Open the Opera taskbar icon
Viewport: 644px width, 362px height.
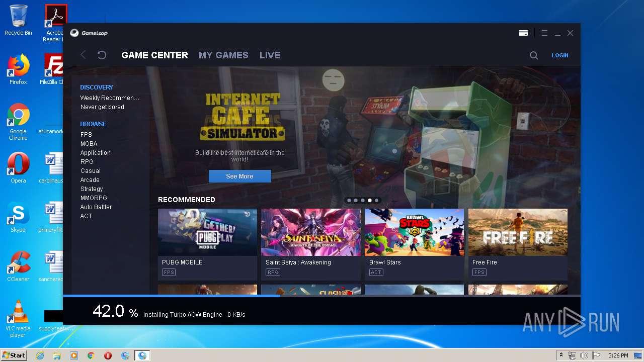coord(108,355)
